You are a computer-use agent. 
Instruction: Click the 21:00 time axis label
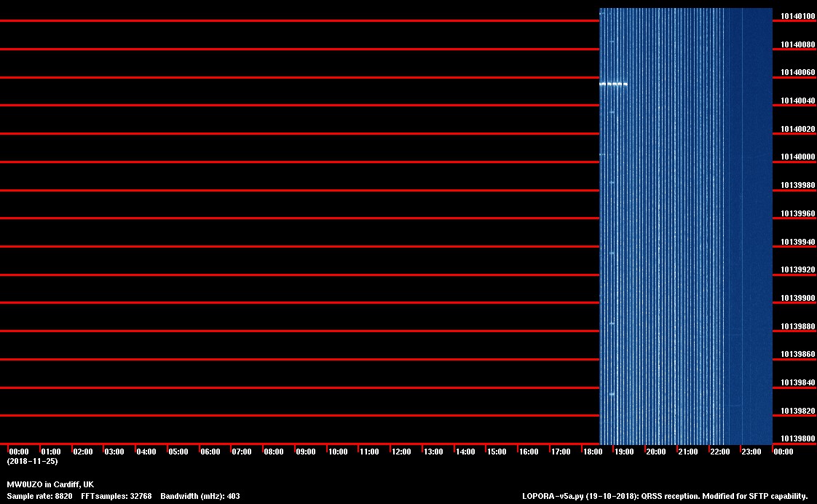click(687, 452)
